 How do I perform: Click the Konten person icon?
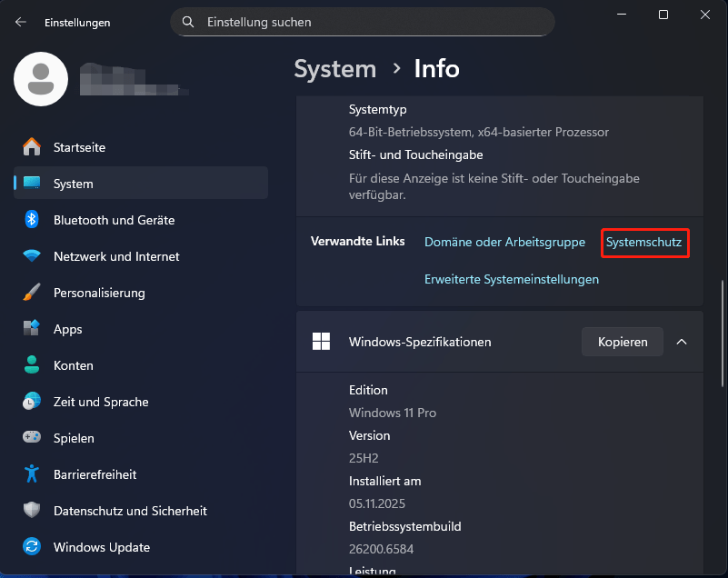point(32,365)
